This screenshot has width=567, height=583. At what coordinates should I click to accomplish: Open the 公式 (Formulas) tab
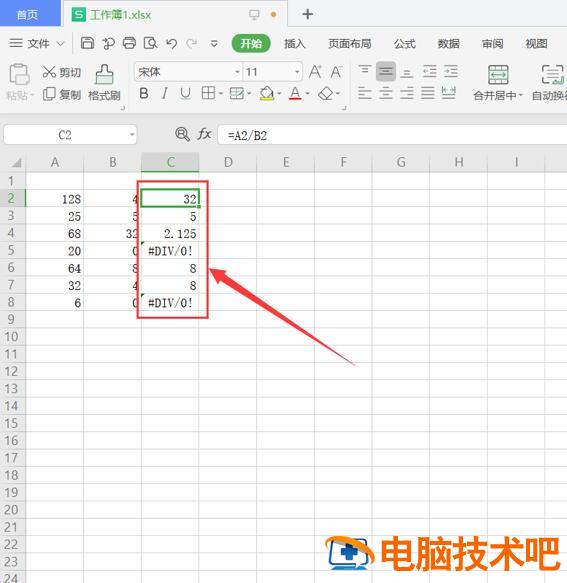(x=405, y=44)
